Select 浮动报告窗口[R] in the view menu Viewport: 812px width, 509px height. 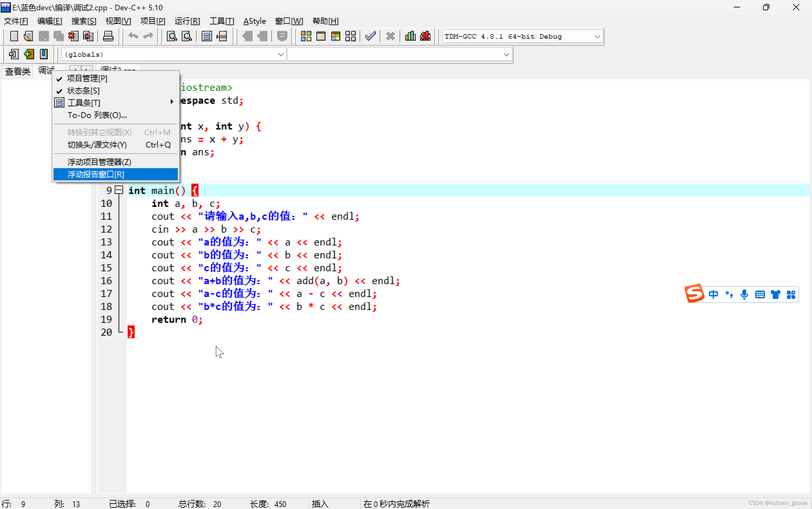(x=96, y=174)
